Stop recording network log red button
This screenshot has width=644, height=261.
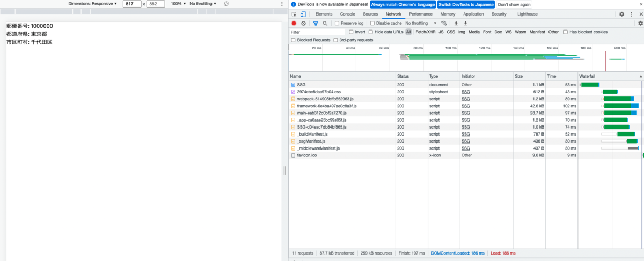294,23
